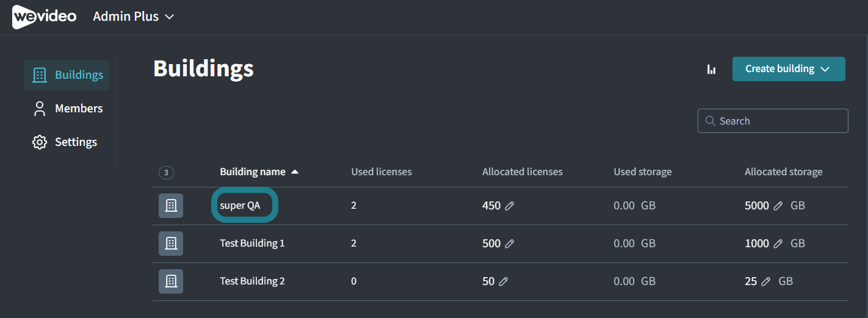Screen dimensions: 868x318
Task: Click the Settings gear icon
Action: 39,142
